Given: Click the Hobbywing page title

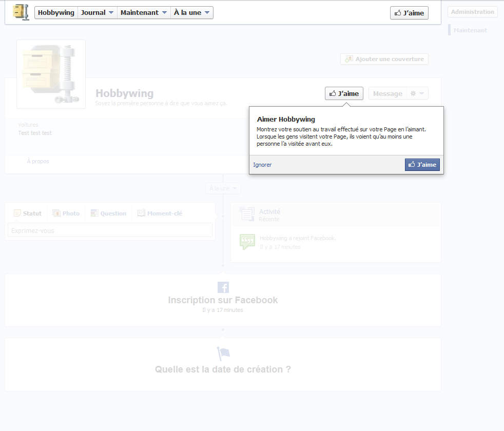Looking at the screenshot, I should (x=124, y=93).
